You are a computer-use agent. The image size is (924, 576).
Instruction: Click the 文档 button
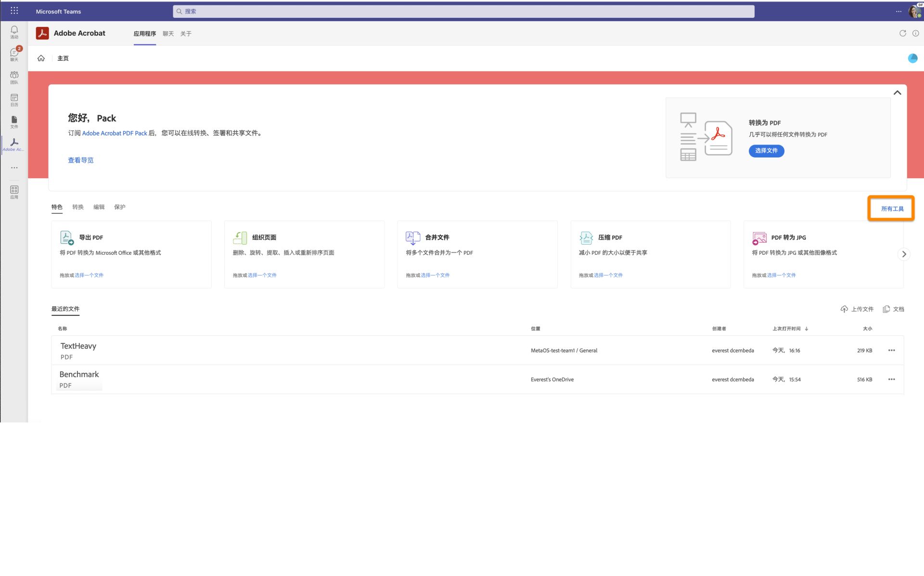894,309
